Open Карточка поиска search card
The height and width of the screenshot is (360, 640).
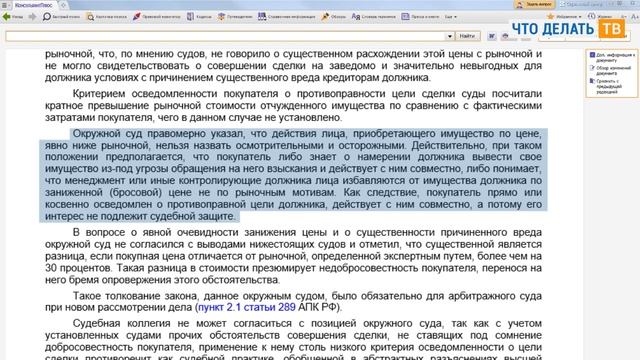coord(107,17)
